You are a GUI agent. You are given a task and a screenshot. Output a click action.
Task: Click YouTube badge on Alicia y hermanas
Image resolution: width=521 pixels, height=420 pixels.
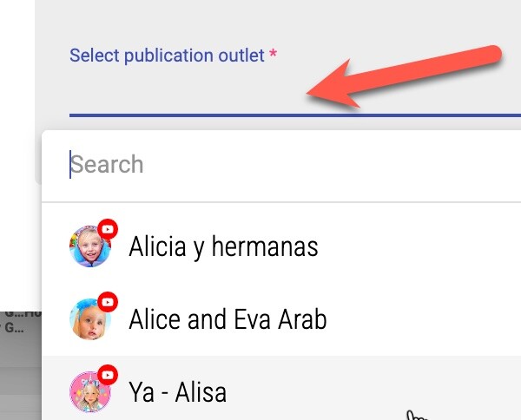point(108,229)
